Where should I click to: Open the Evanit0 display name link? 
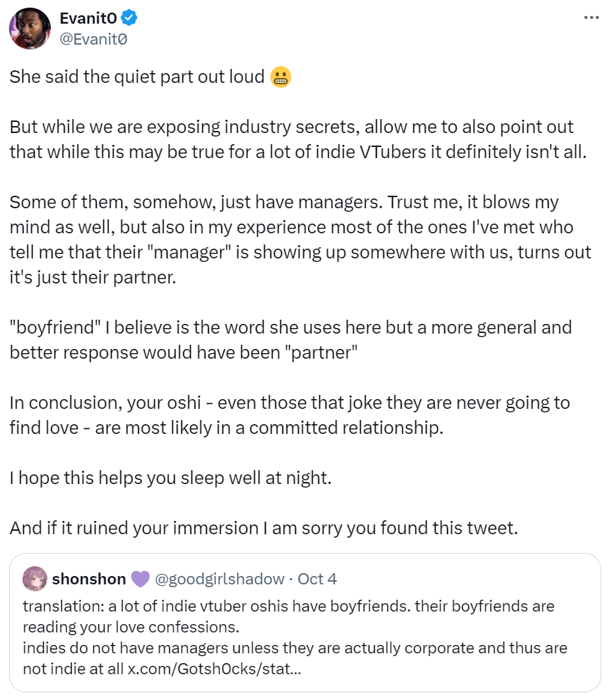coord(88,18)
